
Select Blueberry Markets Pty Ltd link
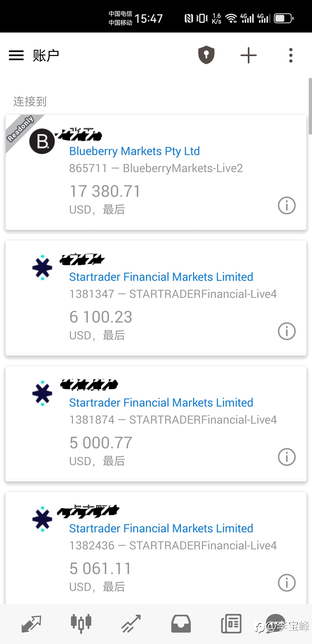point(135,151)
